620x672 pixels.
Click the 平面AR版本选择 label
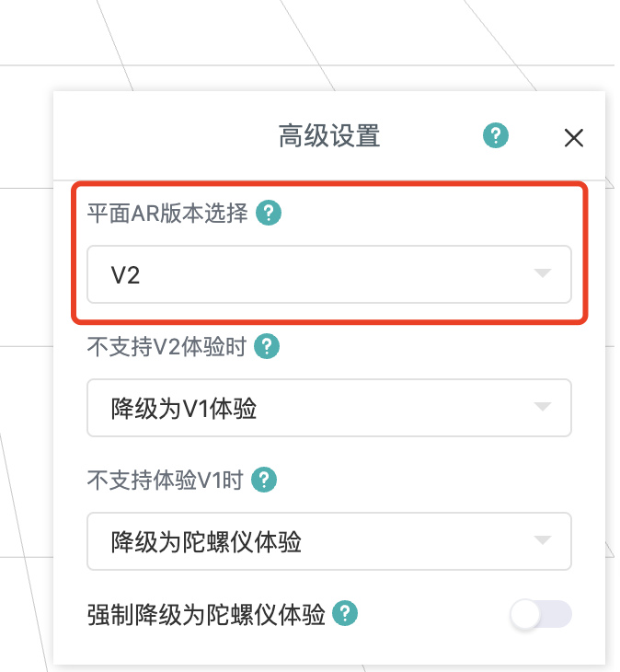click(167, 214)
